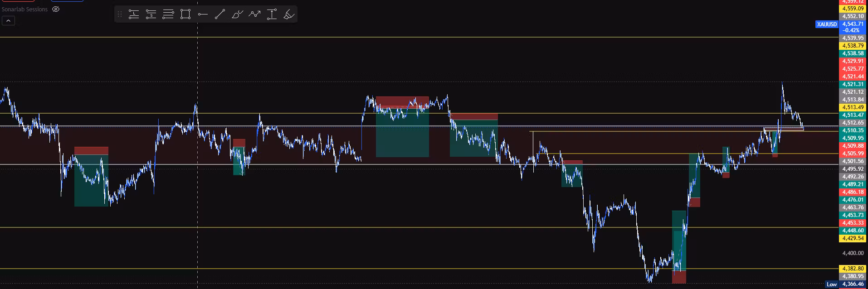The image size is (868, 289).
Task: Click the yellow 4,513.49 price label
Action: 853,107
